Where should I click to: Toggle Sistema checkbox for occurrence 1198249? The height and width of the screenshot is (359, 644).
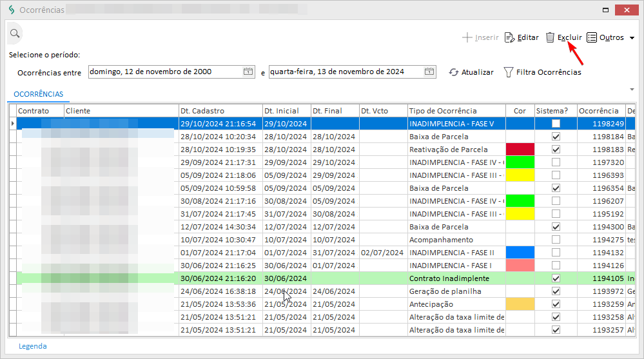[x=556, y=124]
